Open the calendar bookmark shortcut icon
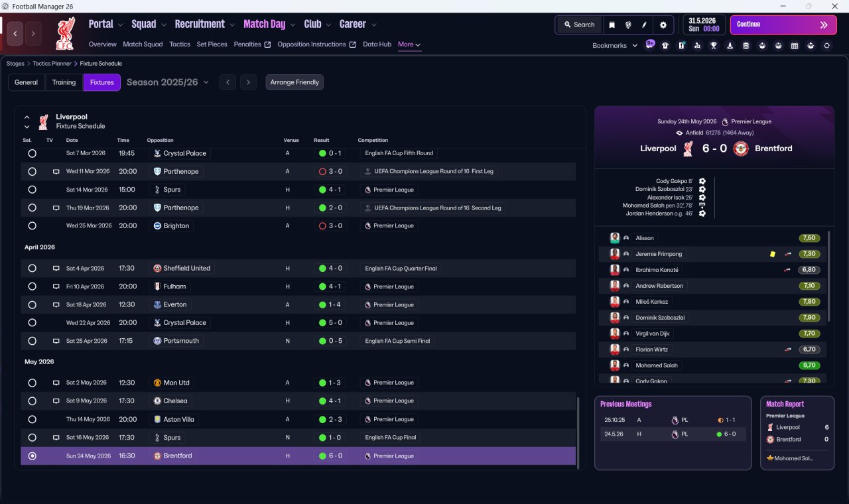 [x=795, y=46]
